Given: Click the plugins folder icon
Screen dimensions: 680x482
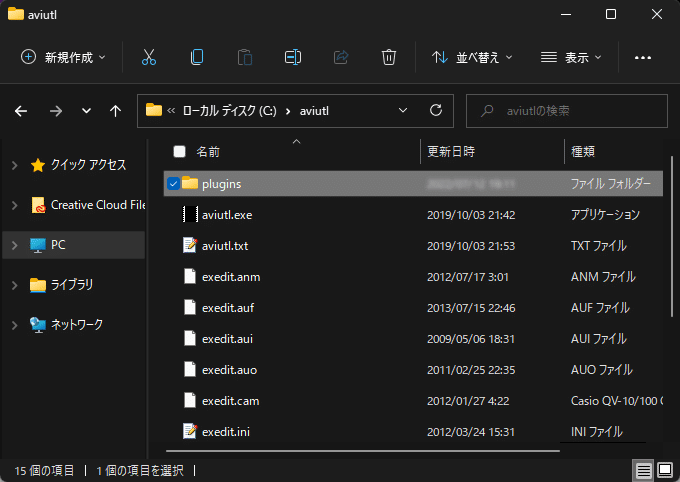Looking at the screenshot, I should 190,183.
